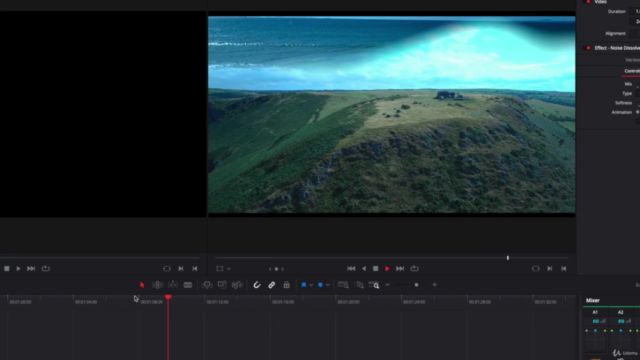Viewport: 640px width, 360px height.
Task: Mark Out point in the source viewer
Action: pos(195,269)
